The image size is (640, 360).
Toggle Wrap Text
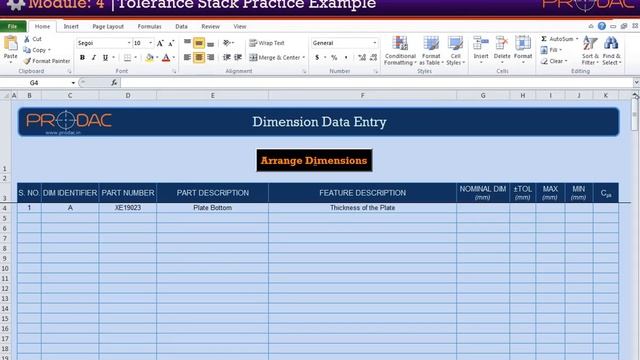[267, 43]
